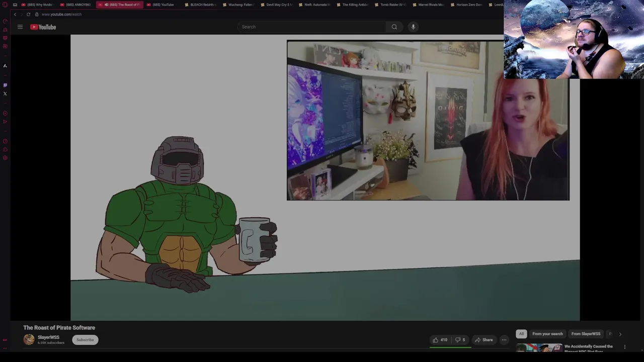The image size is (644, 362).
Task: Switch to ANNOYING tab
Action: pos(76,5)
